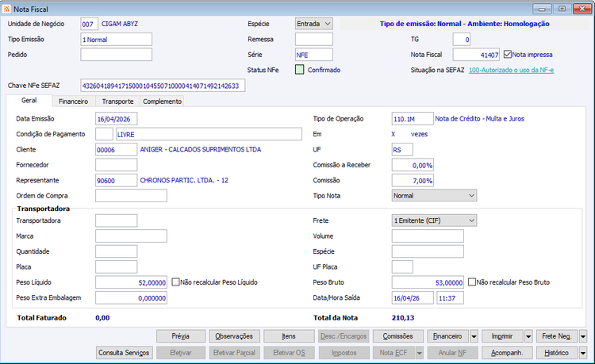Image resolution: width=595 pixels, height=364 pixels.
Task: Click the Peso Líquido field
Action: pyautogui.click(x=131, y=282)
